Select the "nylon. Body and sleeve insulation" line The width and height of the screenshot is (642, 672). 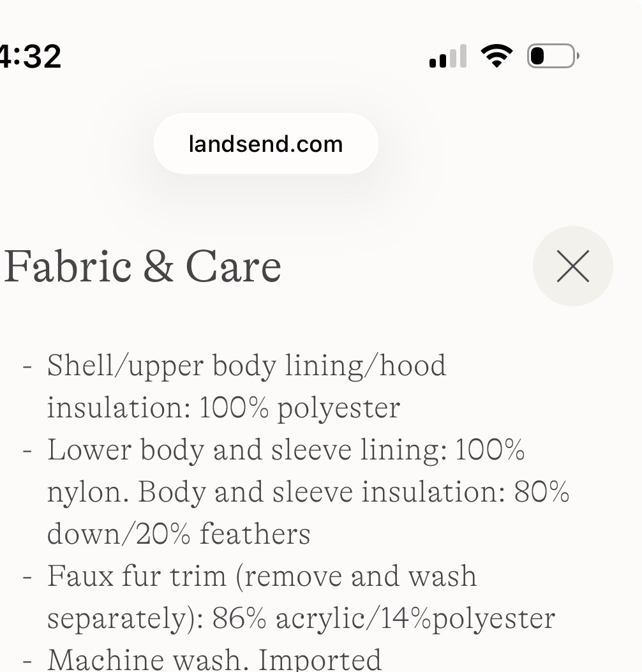tap(308, 491)
